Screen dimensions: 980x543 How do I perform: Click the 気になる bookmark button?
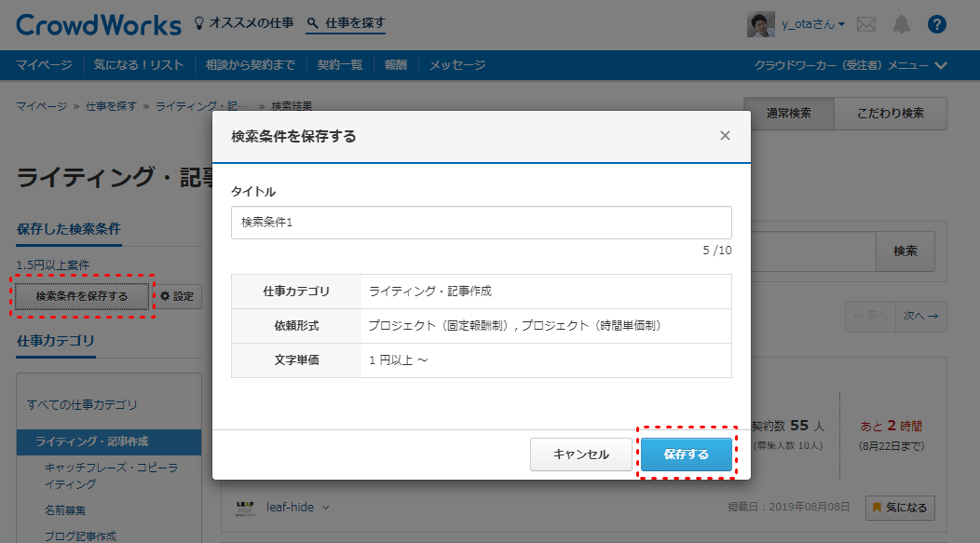(900, 508)
